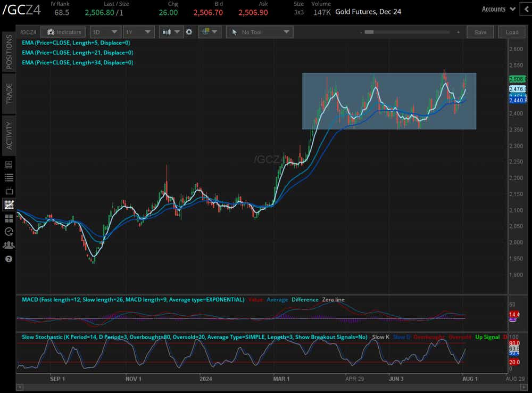The height and width of the screenshot is (393, 532).
Task: Click the Save button
Action: tap(480, 32)
